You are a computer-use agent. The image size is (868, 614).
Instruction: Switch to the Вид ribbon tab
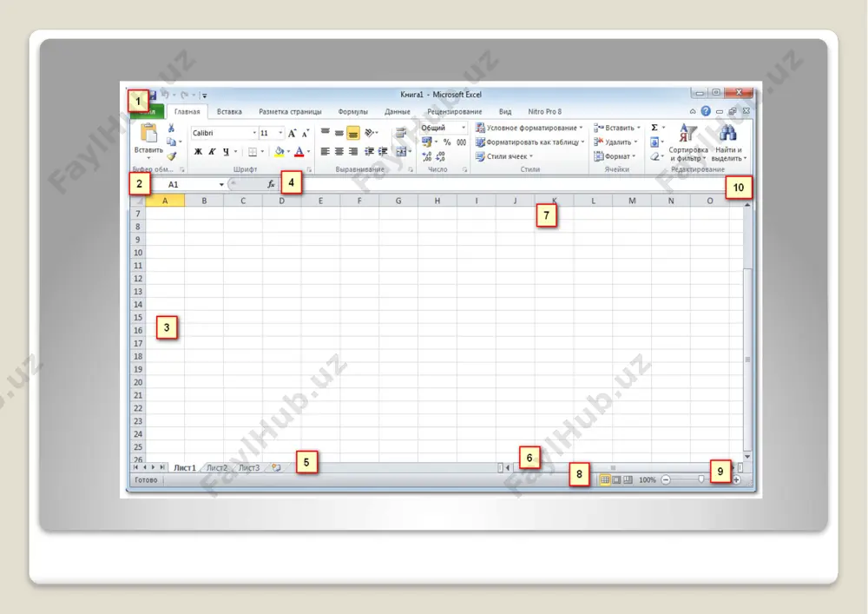pos(505,111)
